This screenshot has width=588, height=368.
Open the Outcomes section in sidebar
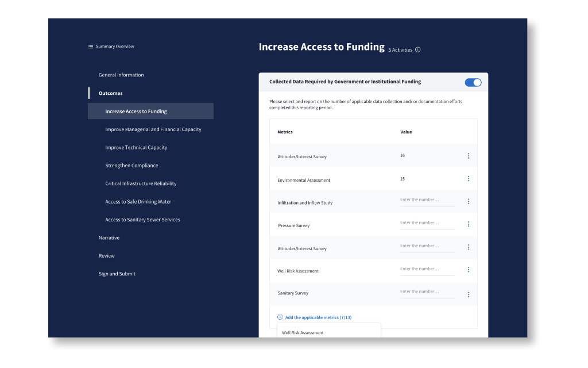coord(111,93)
